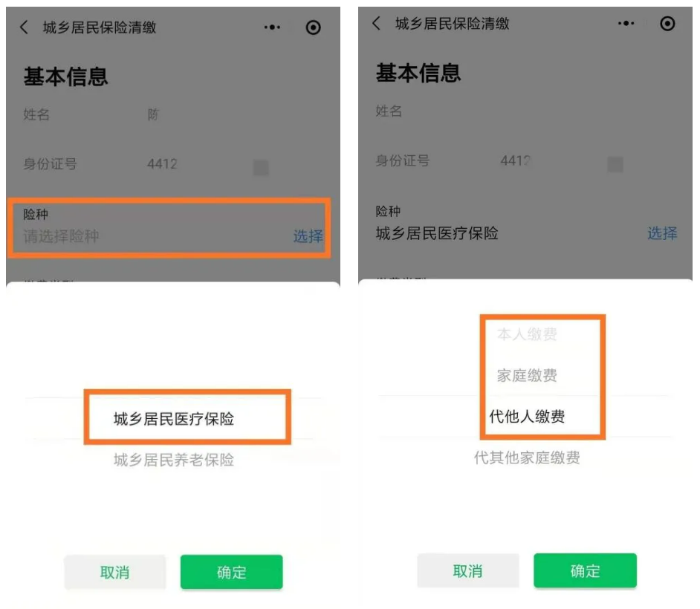This screenshot has height=609, width=700.
Task: Open 选择 for 险种 on left screen
Action: [x=308, y=236]
